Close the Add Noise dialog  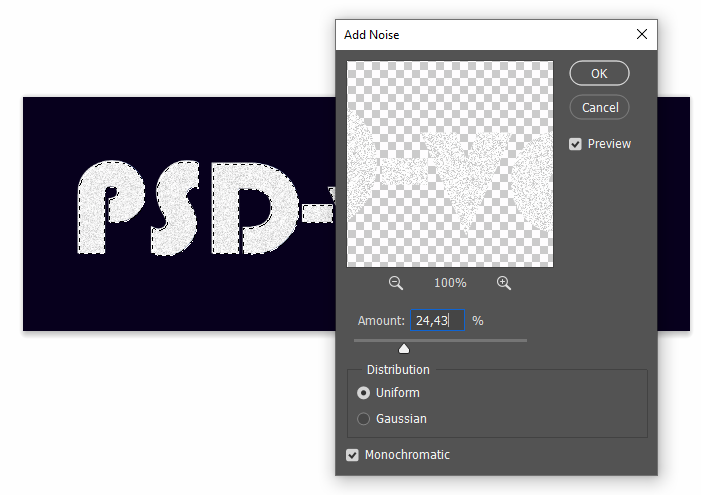(x=642, y=34)
